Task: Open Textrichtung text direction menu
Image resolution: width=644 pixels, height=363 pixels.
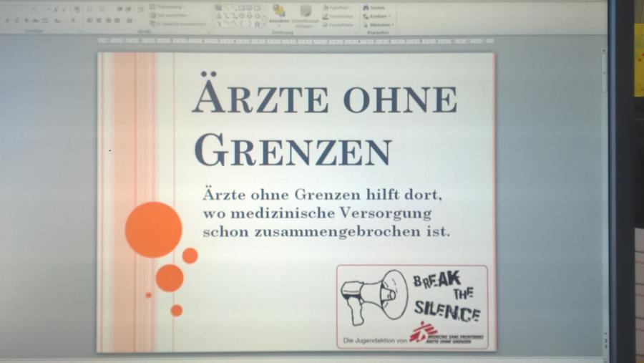Action: pyautogui.click(x=167, y=7)
